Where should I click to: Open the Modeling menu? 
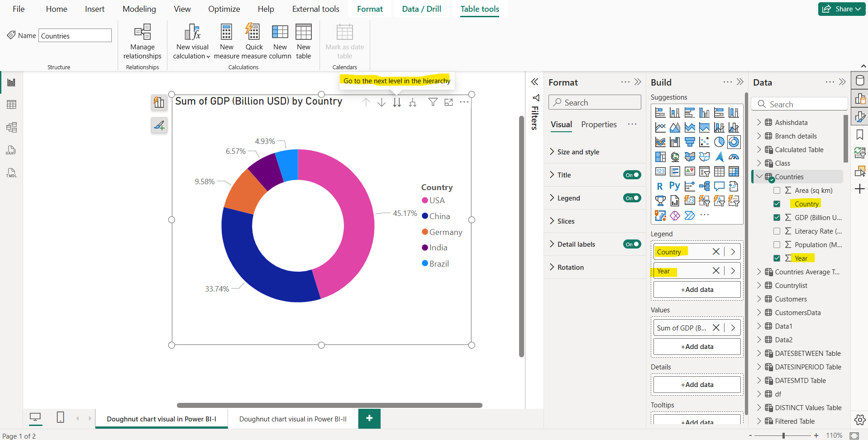click(x=139, y=9)
